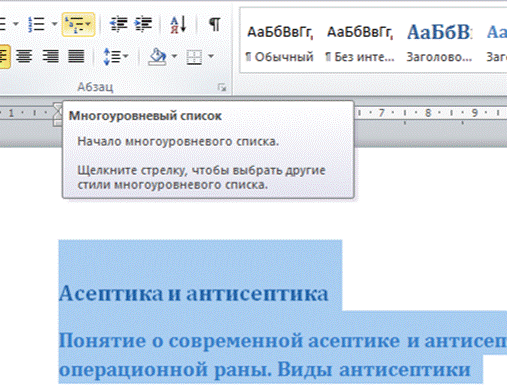The image size is (507, 388).
Task: Apply borders to selection
Action: click(194, 57)
